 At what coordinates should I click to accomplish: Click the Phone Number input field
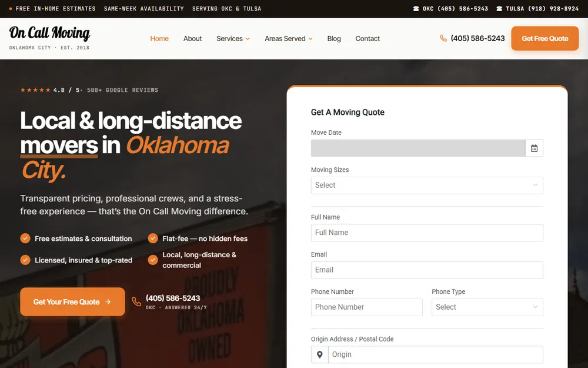366,307
